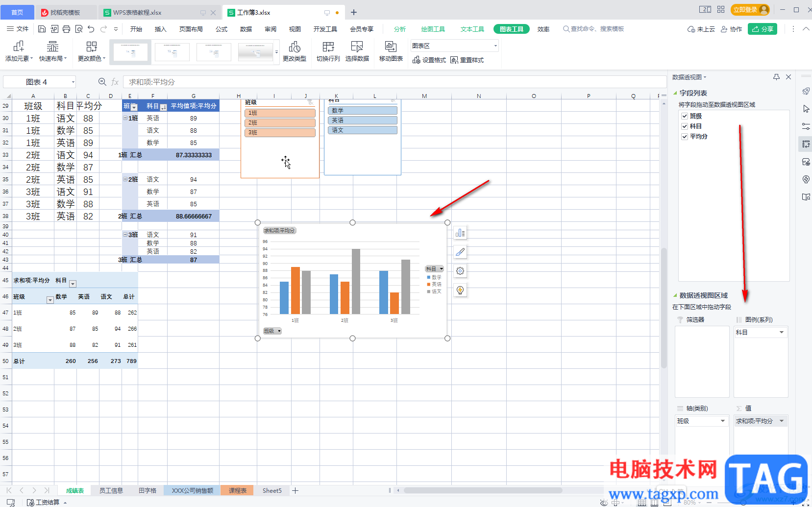Click Change Chart Type (更改类型)
The width and height of the screenshot is (812, 507).
click(295, 51)
